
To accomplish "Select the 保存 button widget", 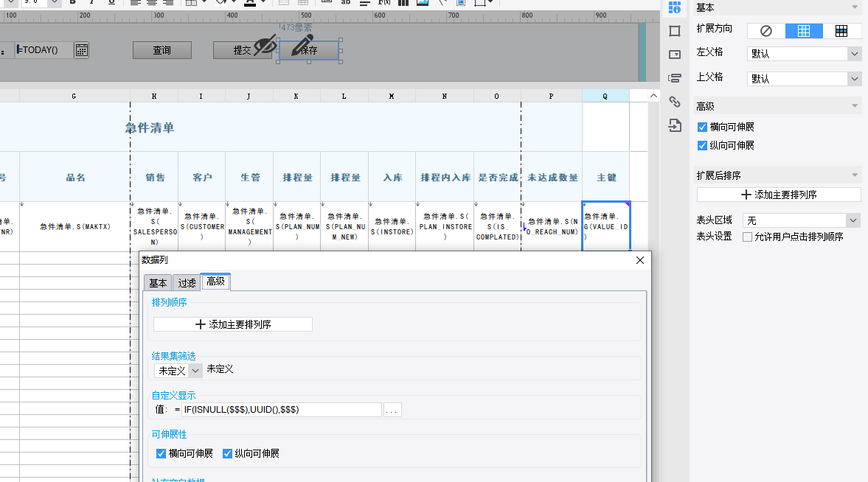I will point(309,50).
